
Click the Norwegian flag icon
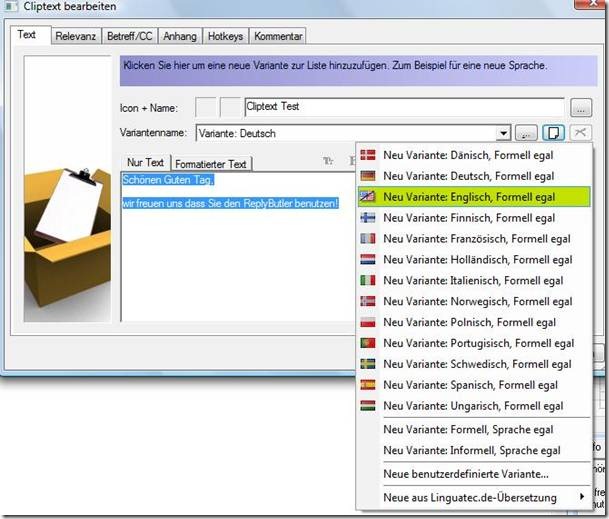[367, 301]
